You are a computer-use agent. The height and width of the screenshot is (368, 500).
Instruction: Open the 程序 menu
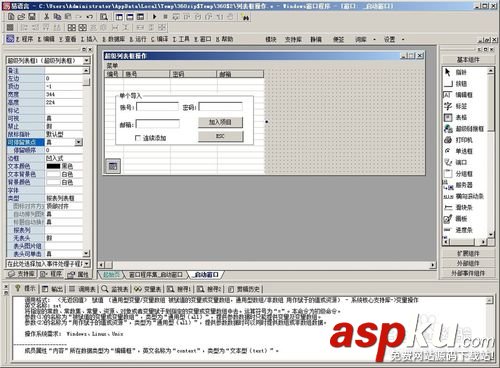[x=24, y=39]
